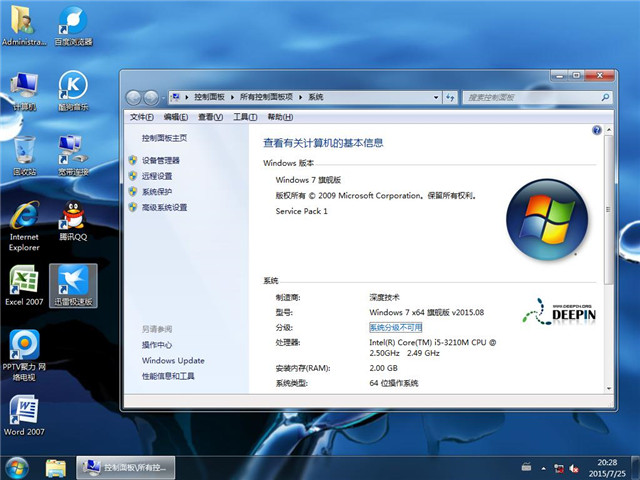Click the 系统分级不可用 link
The width and height of the screenshot is (640, 480).
[396, 327]
